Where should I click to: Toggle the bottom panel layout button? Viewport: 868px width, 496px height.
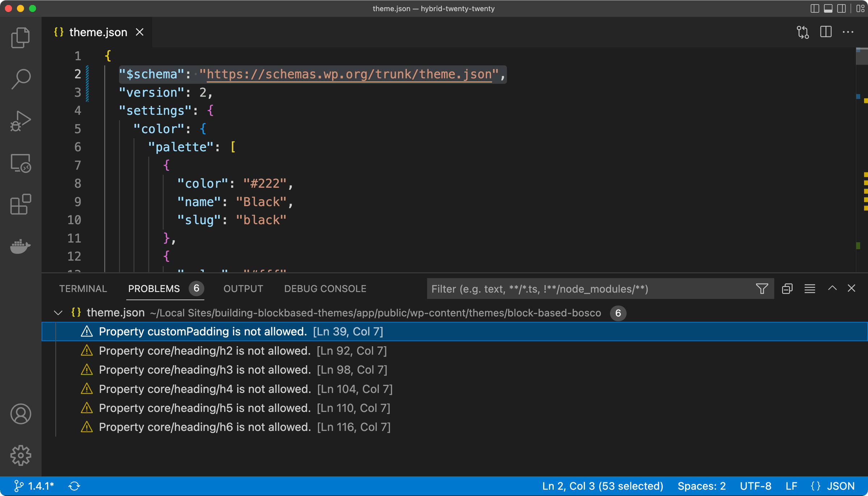coord(828,8)
